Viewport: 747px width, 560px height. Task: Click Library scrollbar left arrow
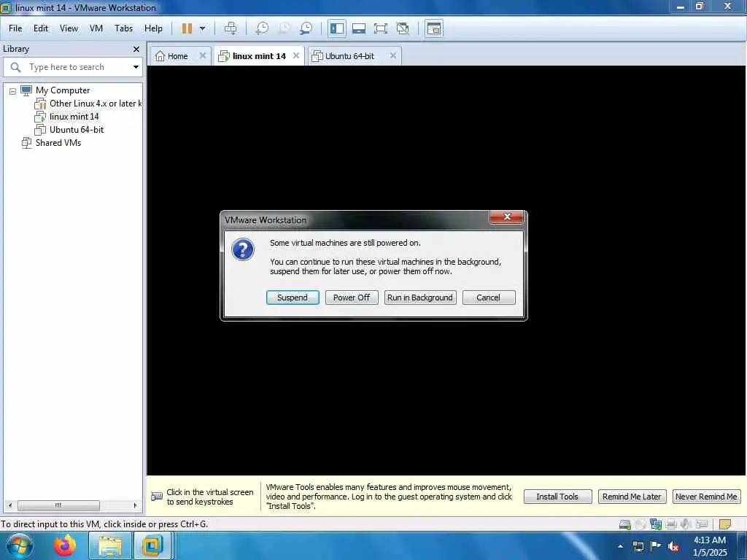10,505
